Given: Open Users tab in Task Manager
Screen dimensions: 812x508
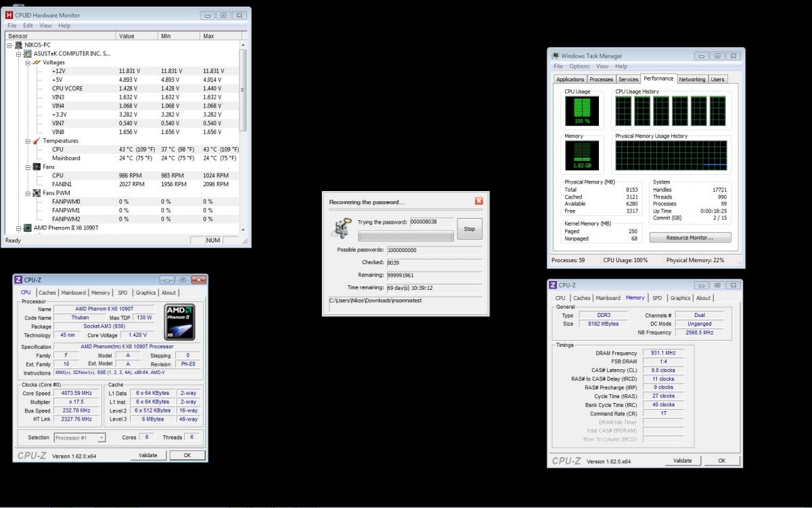Looking at the screenshot, I should pyautogui.click(x=717, y=79).
